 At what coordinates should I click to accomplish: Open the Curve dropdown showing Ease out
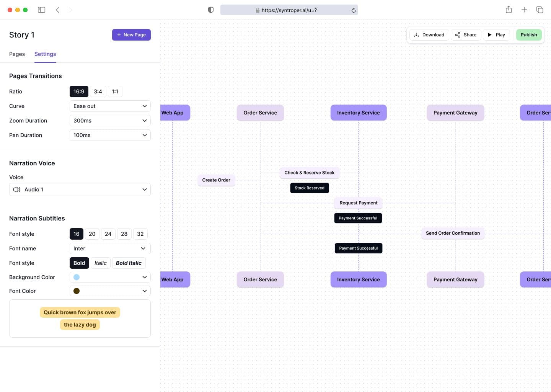tap(110, 106)
